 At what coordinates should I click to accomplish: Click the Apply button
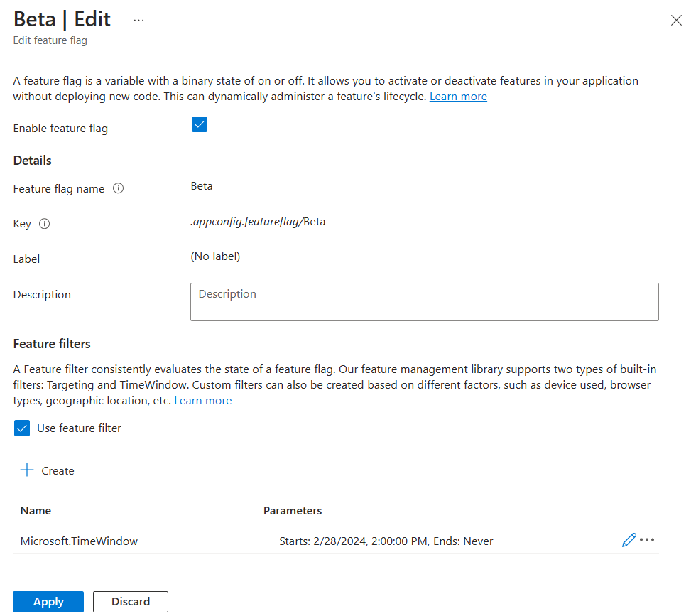pyautogui.click(x=48, y=602)
